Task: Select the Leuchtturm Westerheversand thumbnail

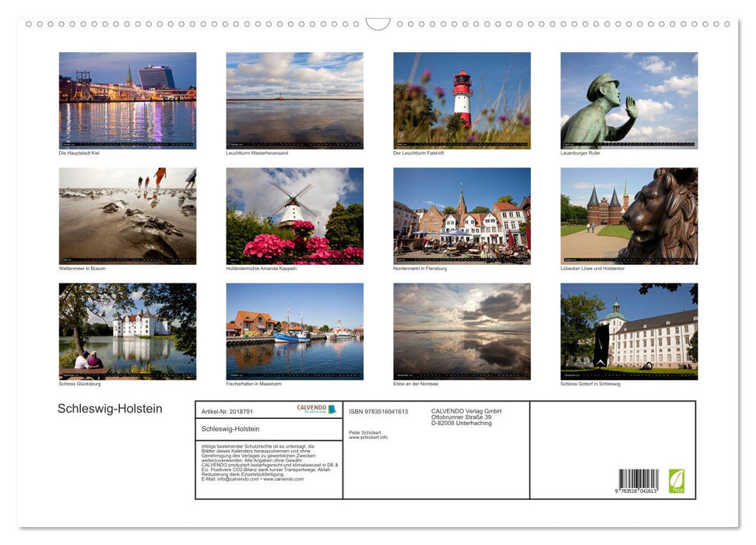Action: 294,98
